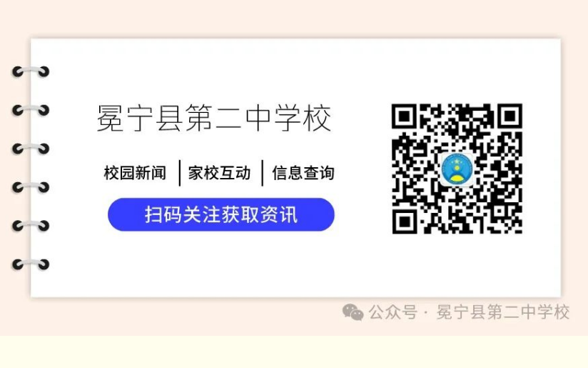This screenshot has height=368, width=588.
Task: Select the 校园新闻 label
Action: 135,173
